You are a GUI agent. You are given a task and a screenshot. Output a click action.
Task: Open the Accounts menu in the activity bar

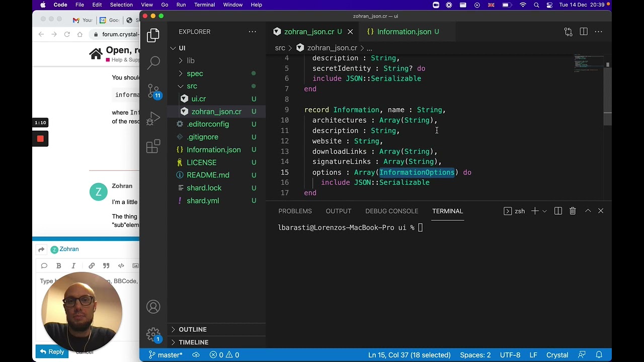153,307
